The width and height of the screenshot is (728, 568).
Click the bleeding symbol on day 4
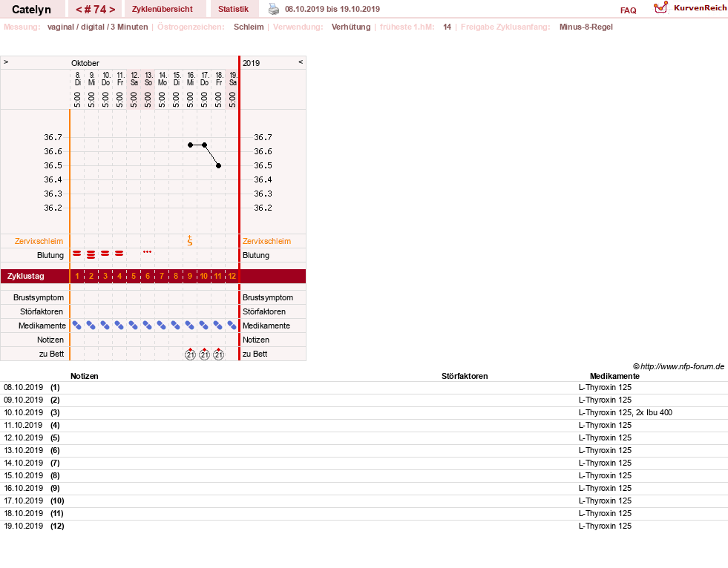(119, 254)
